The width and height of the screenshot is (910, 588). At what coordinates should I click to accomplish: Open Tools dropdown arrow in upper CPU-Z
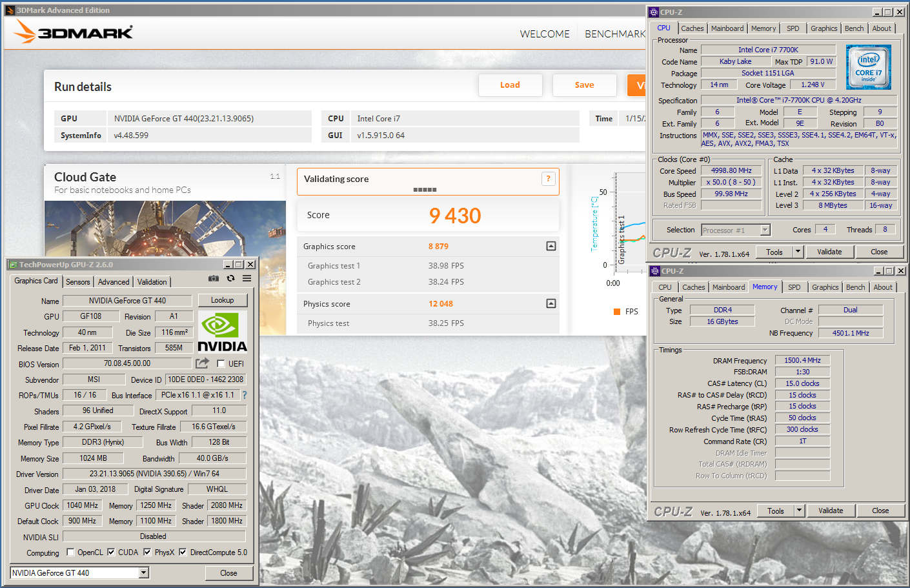tap(798, 252)
